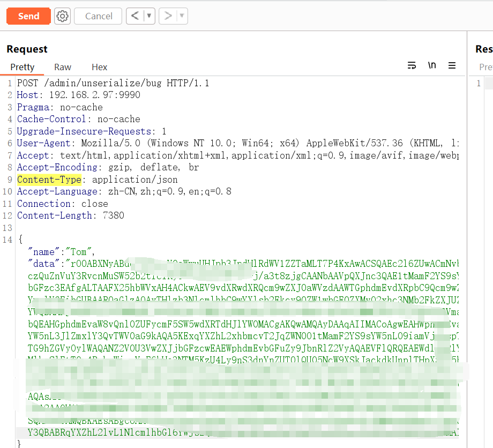This screenshot has height=448, width=493.
Task: Click the orange Send button
Action: coord(28,16)
